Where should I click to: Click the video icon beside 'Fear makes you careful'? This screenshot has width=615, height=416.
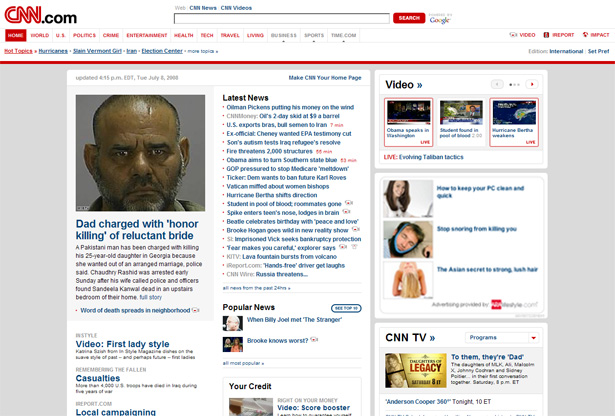(342, 247)
